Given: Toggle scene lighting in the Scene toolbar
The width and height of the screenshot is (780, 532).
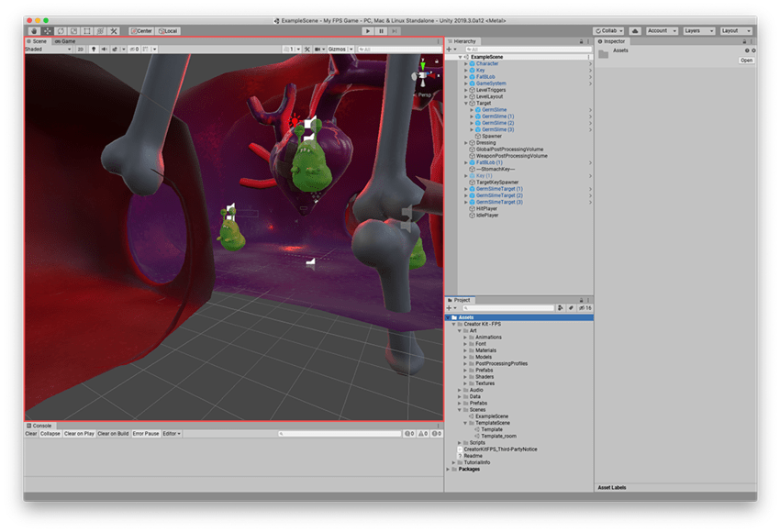Looking at the screenshot, I should [94, 49].
